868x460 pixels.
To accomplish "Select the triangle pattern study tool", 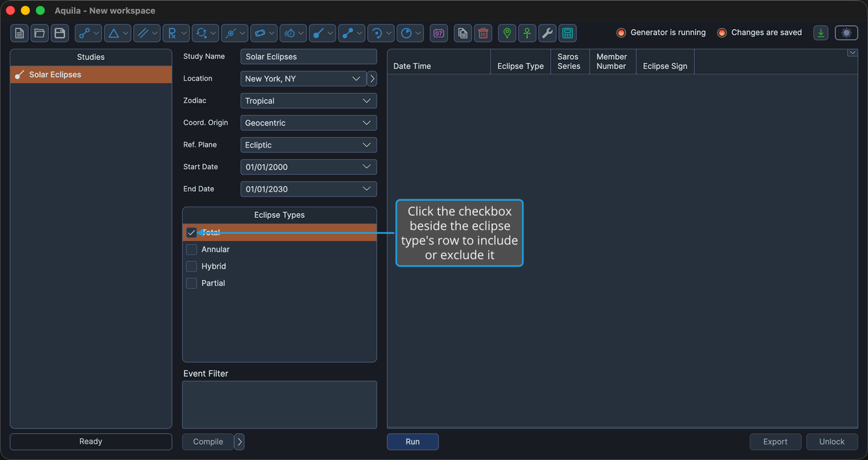I will pyautogui.click(x=113, y=33).
